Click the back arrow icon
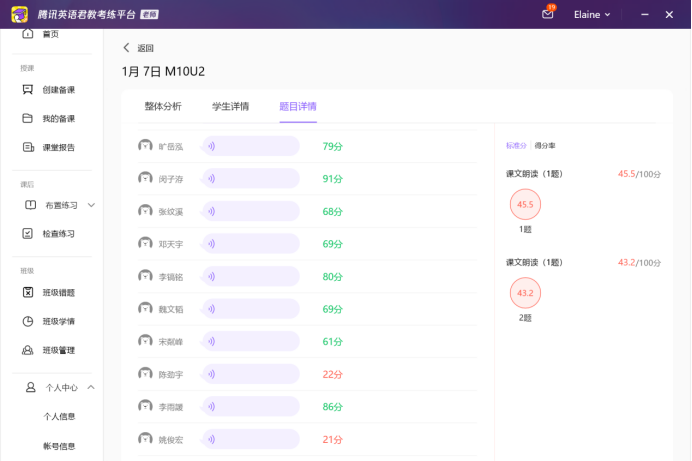This screenshot has height=461, width=692. [126, 48]
